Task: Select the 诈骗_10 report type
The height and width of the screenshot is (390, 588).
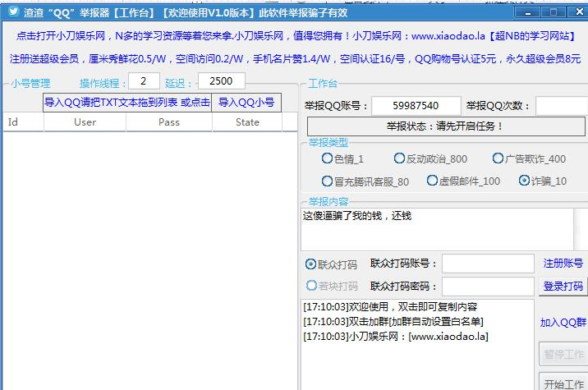Action: pyautogui.click(x=543, y=181)
